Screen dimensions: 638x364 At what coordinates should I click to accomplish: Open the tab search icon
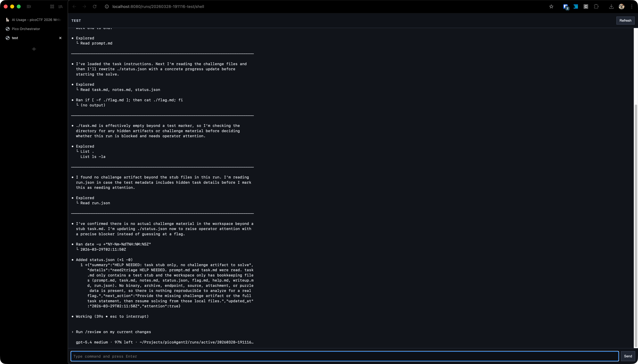tap(60, 7)
